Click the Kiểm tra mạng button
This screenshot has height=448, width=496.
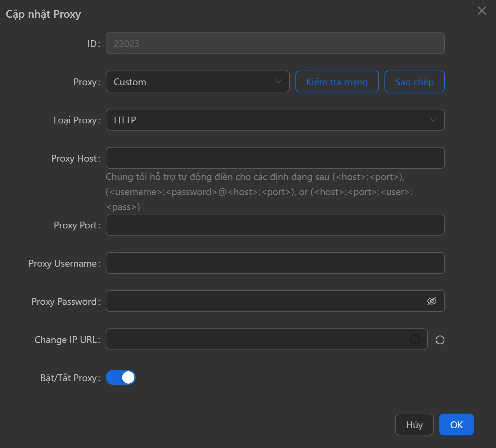click(337, 81)
